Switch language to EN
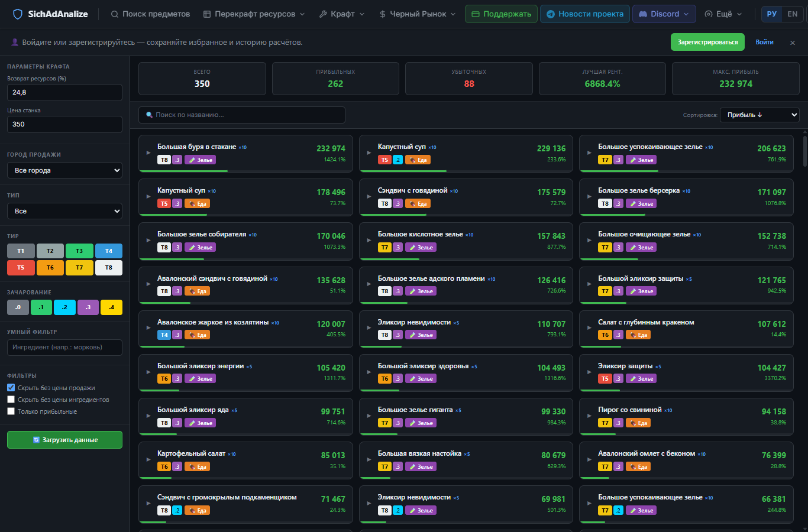808x532 pixels. pyautogui.click(x=793, y=14)
